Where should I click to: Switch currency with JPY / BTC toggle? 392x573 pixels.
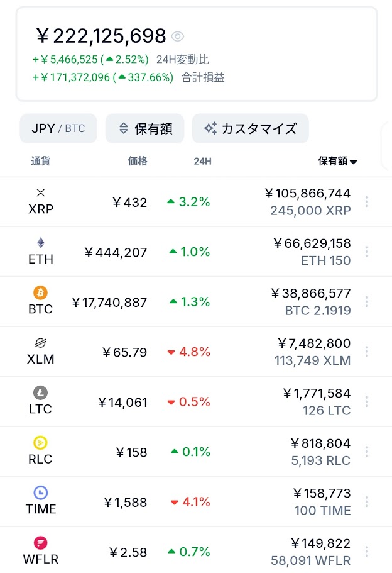tap(58, 128)
